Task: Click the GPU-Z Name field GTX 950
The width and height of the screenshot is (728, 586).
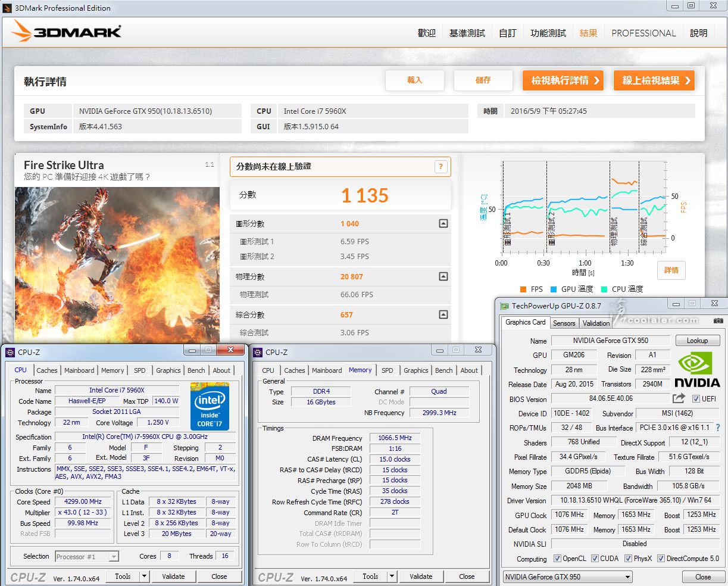Action: tap(611, 341)
